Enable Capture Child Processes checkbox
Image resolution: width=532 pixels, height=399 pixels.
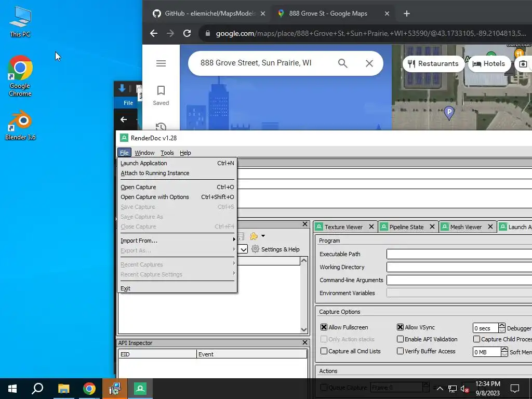477,339
